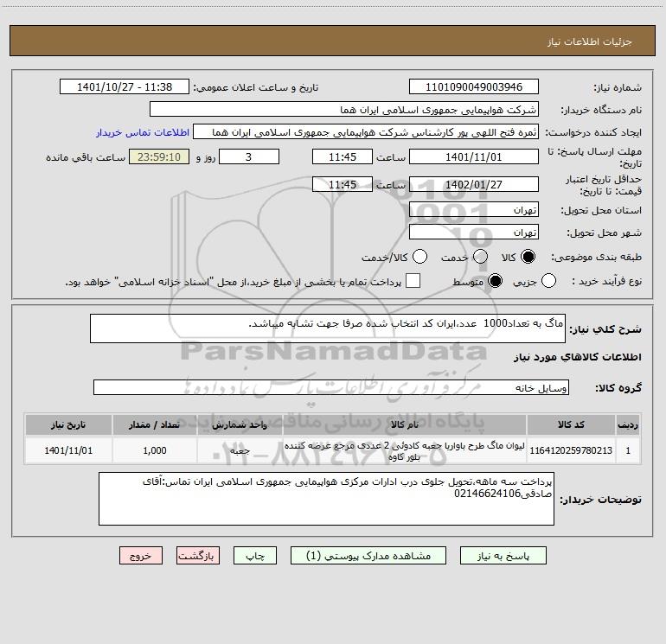Click the buyer notes text area
This screenshot has width=666, height=644.
(326, 499)
